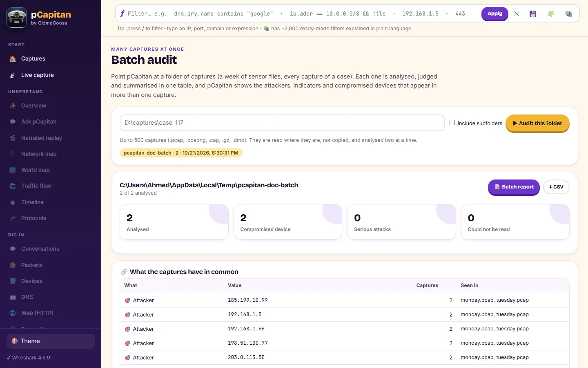
Task: Click the attacker IP 185.199.10.99
Action: pos(248,300)
